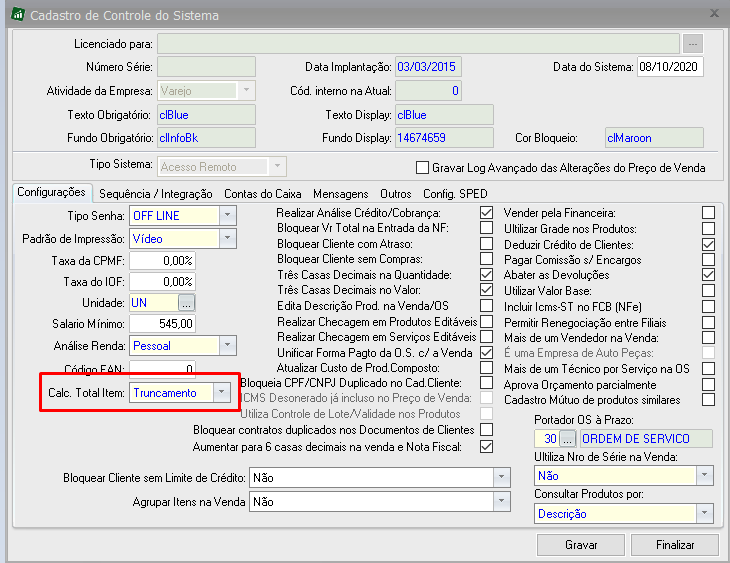Open Bloquear Cliente sem Limite de Crédito dropdown
This screenshot has width=730, height=563.
[501, 477]
